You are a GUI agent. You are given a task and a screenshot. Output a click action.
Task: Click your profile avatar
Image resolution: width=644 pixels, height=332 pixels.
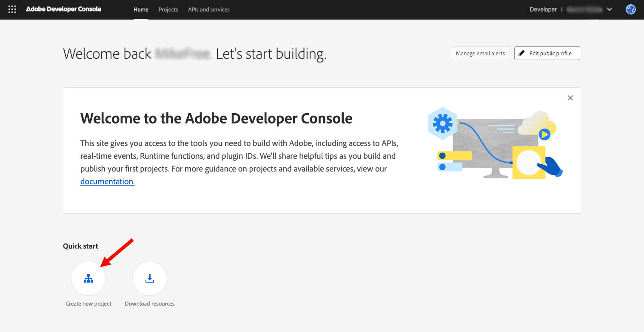click(630, 9)
